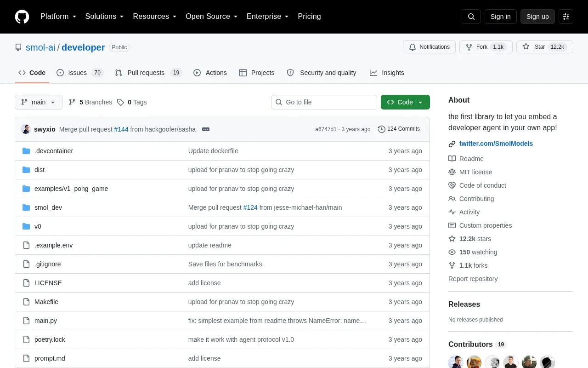This screenshot has height=368, width=588.
Task: Open the search magnifier button
Action: (x=471, y=17)
